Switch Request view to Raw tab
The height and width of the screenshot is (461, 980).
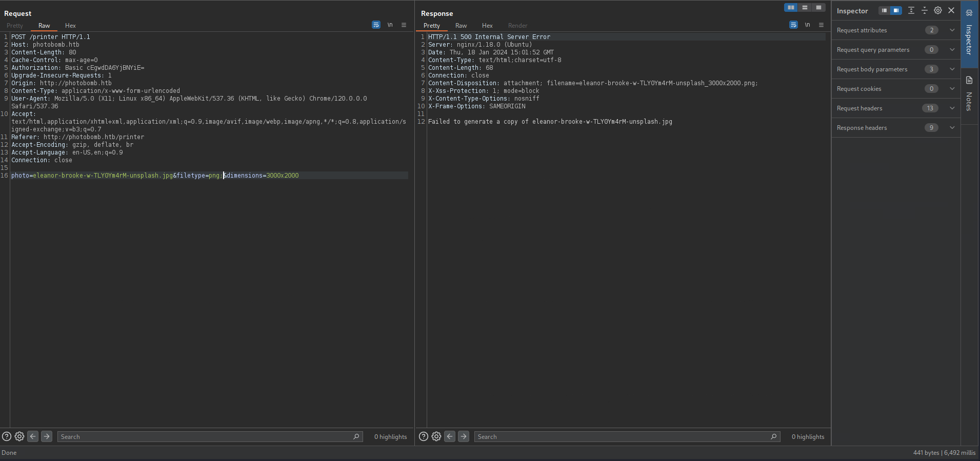coord(44,26)
